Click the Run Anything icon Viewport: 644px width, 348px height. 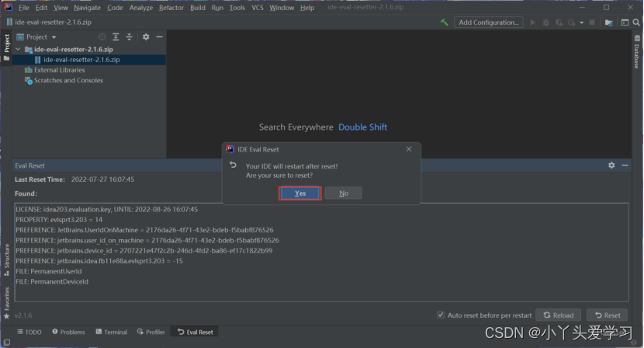pos(625,23)
